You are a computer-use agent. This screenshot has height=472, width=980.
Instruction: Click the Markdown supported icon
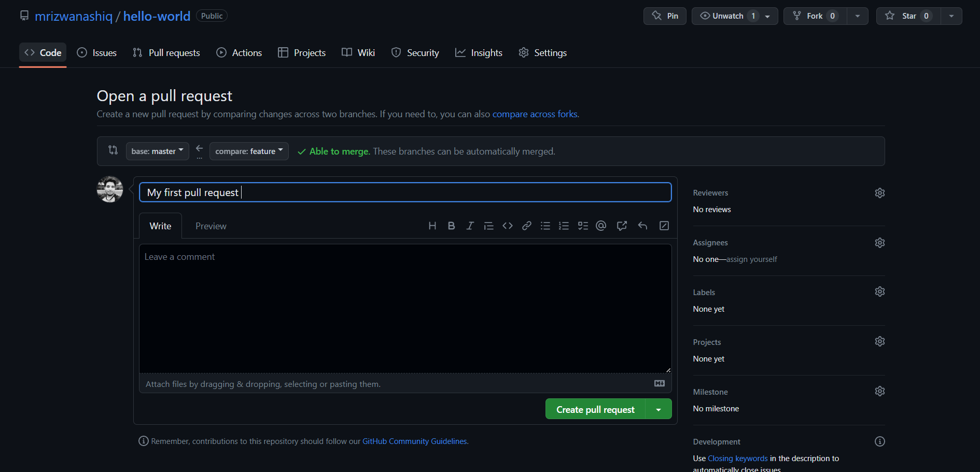point(660,383)
